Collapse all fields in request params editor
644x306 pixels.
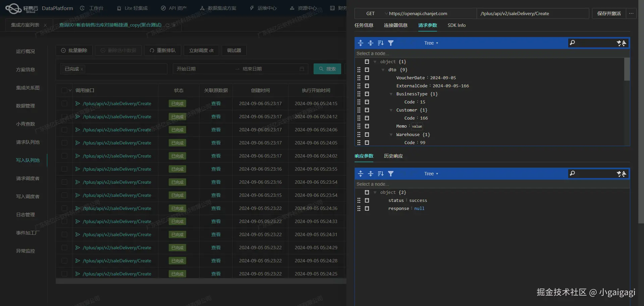point(371,43)
